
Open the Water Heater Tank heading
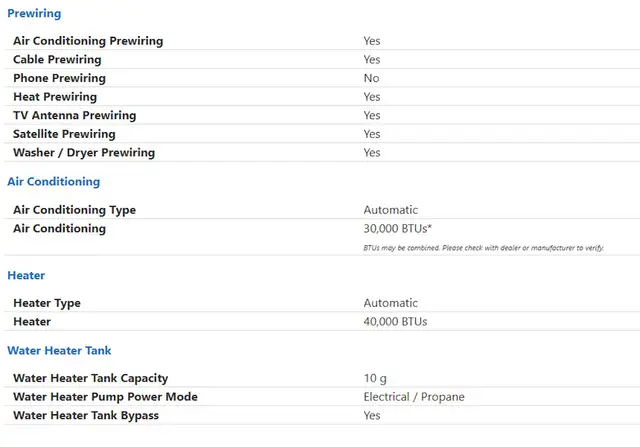tap(59, 351)
